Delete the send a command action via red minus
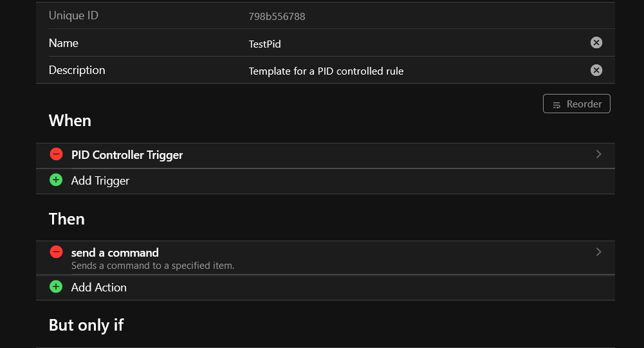The image size is (644, 348). click(x=57, y=252)
